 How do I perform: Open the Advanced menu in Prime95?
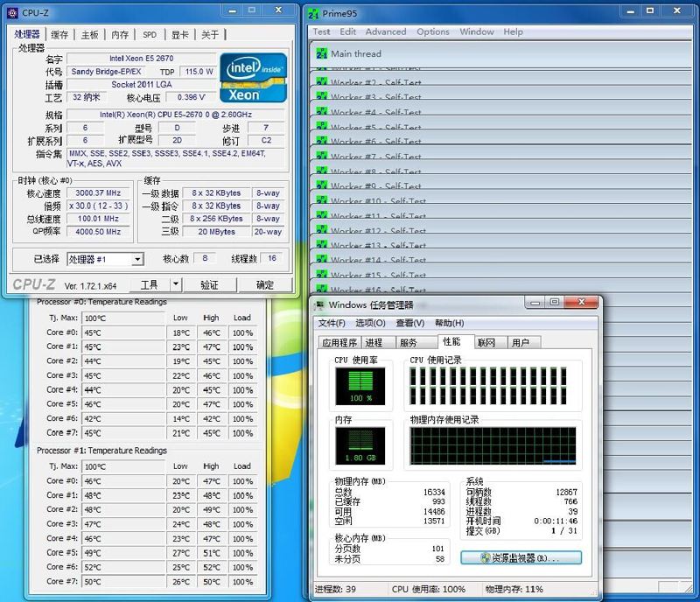click(386, 31)
